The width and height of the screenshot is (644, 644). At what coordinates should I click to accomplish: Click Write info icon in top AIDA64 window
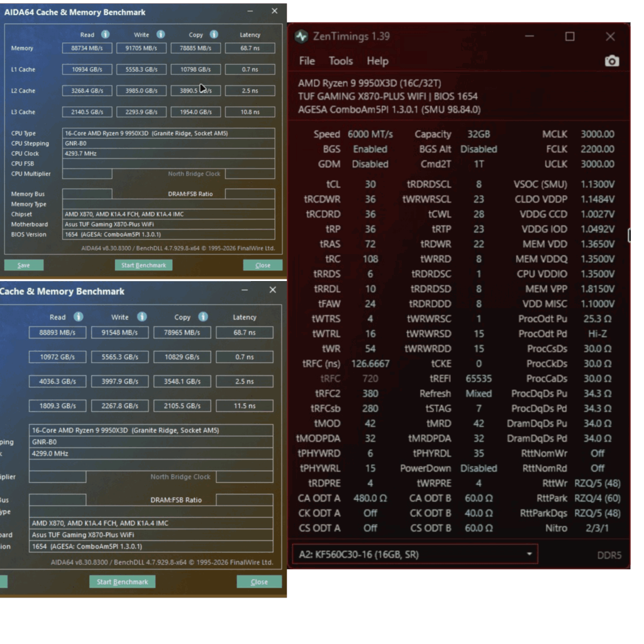click(160, 35)
